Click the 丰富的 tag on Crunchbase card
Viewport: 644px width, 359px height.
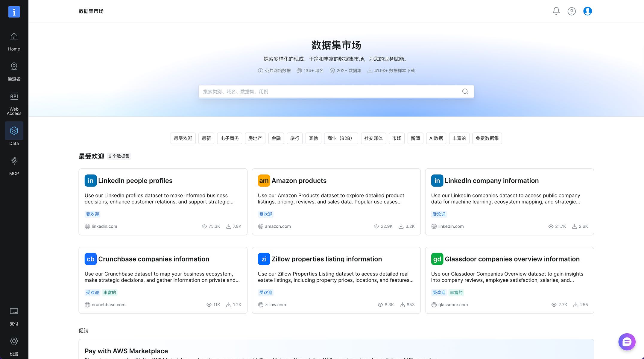coord(110,293)
